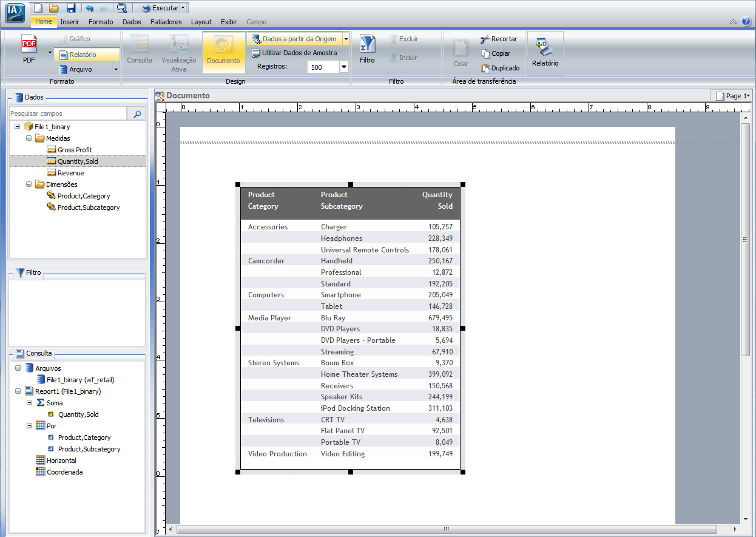Screen dimensions: 756x537
Task: Click Duplicado in the clipboard group
Action: tap(500, 68)
